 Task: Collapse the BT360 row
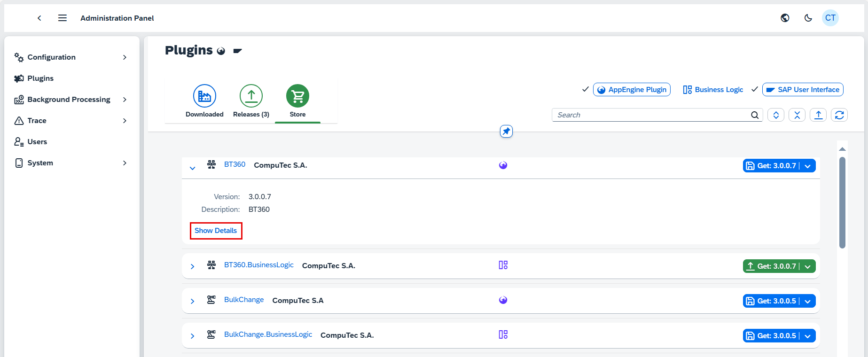192,168
